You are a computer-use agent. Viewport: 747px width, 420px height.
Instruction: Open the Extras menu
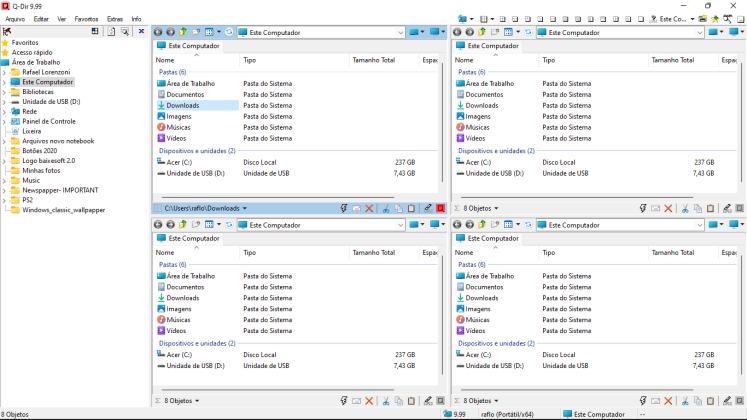pos(115,19)
